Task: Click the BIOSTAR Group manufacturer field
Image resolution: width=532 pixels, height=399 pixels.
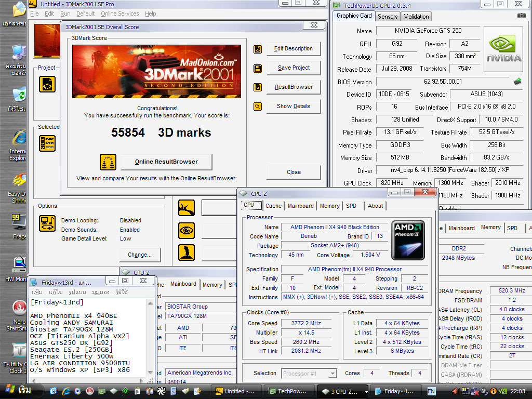Action: pyautogui.click(x=201, y=307)
